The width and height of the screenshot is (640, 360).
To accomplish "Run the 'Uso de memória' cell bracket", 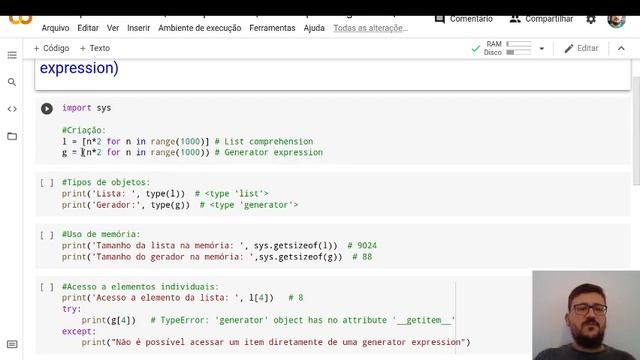I will click(x=47, y=235).
